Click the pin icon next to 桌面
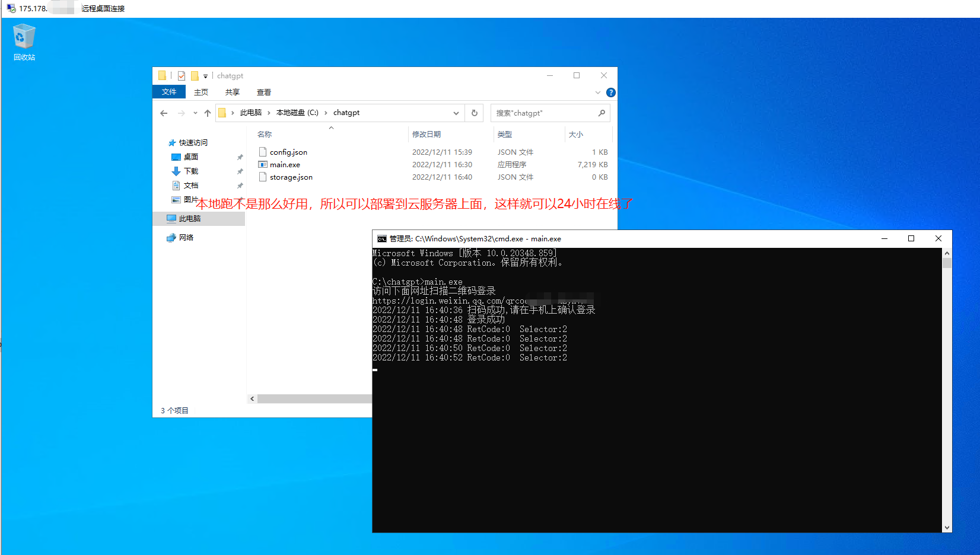This screenshot has width=980, height=555. pos(240,158)
